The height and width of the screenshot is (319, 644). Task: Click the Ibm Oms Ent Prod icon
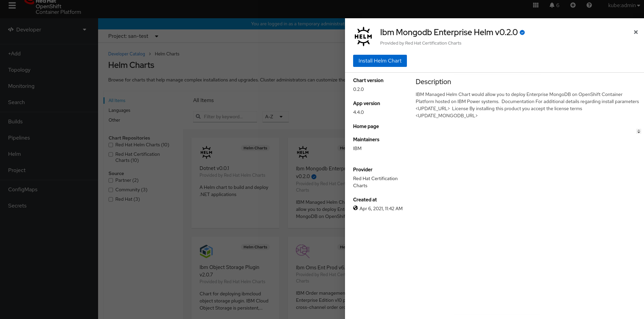click(303, 251)
